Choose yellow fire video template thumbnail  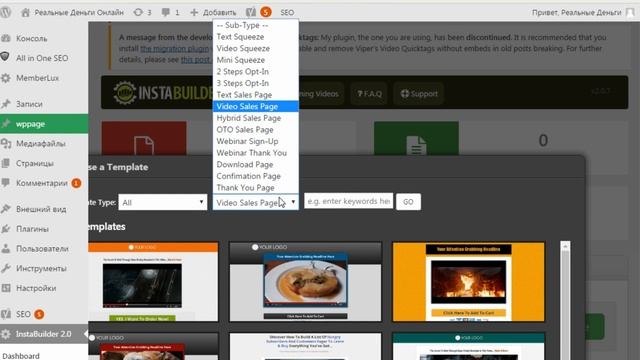(469, 282)
